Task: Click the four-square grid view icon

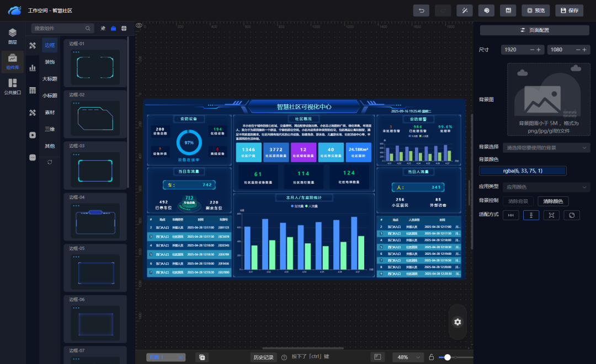Action: click(x=124, y=29)
